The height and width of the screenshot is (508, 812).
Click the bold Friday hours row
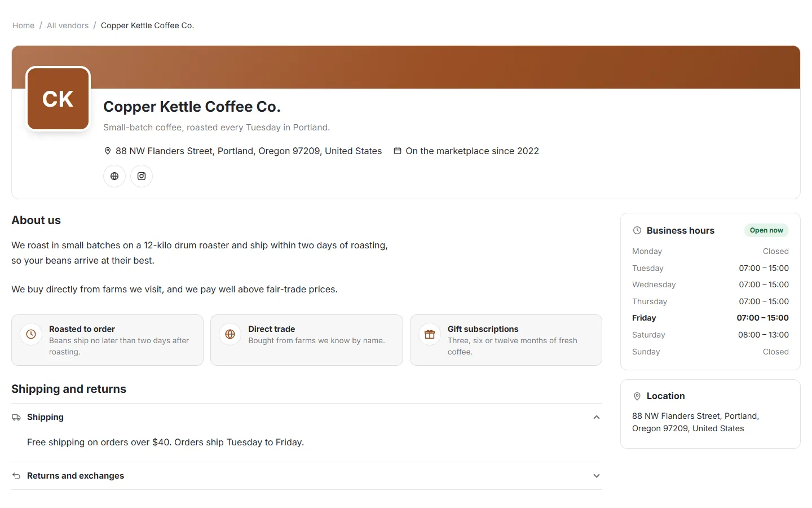point(710,318)
